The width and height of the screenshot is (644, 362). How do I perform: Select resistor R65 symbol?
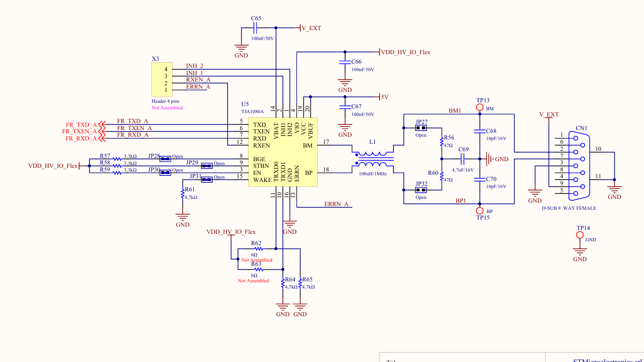(300, 283)
